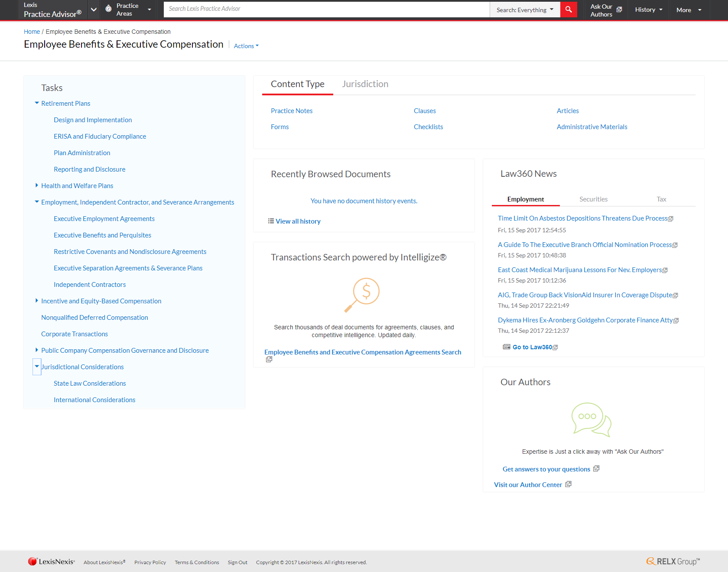Viewport: 728px width, 572px height.
Task: Open the More menu
Action: coord(689,10)
